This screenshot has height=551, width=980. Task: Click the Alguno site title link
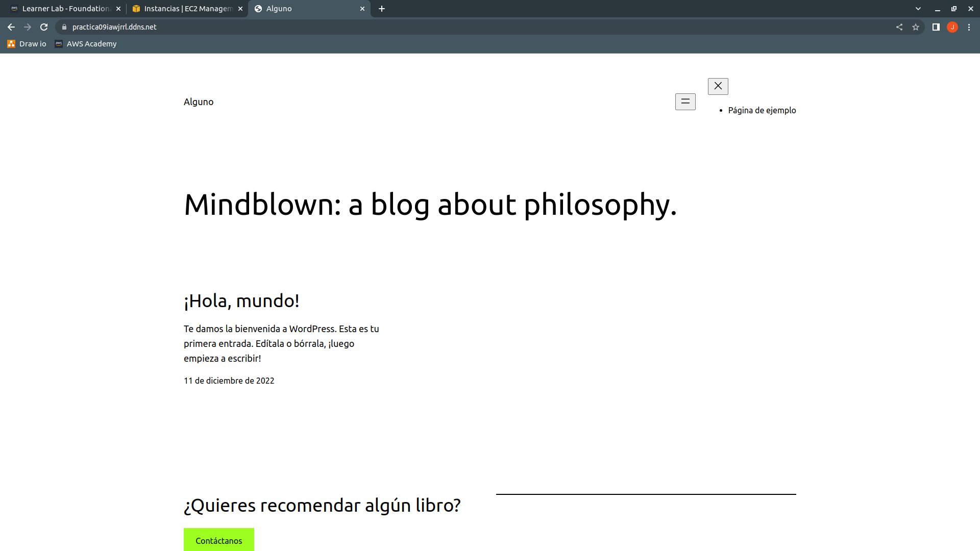pos(199,102)
